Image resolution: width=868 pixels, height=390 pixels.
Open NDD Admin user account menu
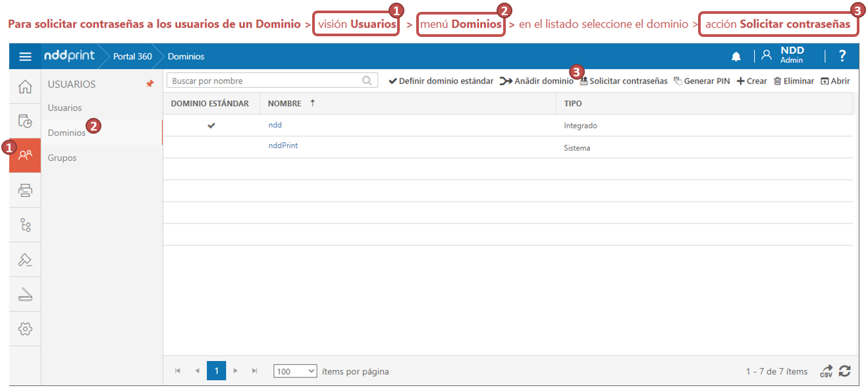785,55
